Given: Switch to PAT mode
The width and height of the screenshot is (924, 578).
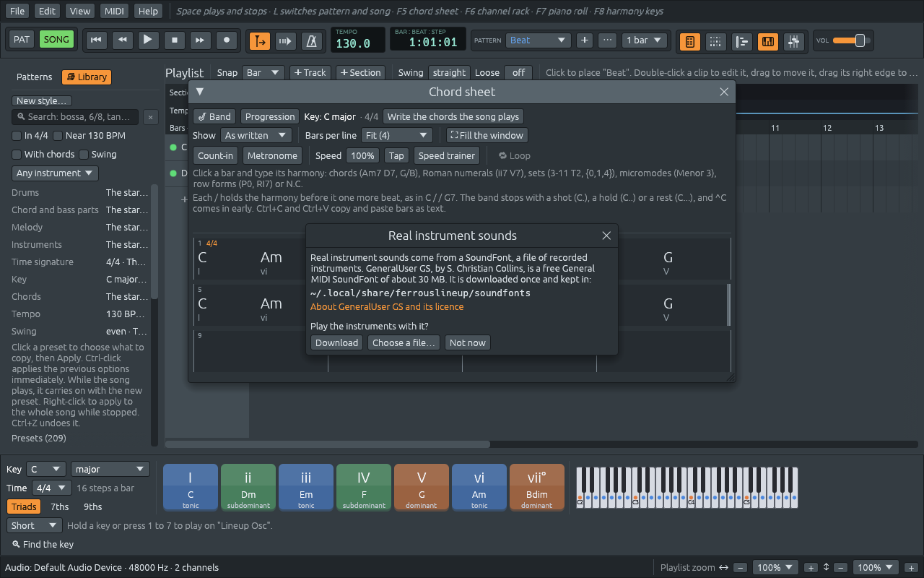Looking at the screenshot, I should click(x=22, y=40).
